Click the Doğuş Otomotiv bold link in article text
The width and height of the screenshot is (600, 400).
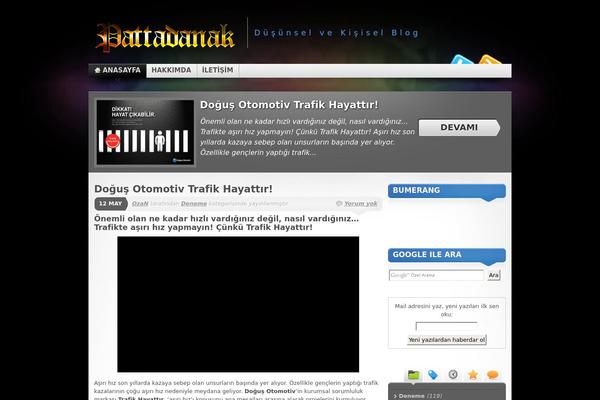(x=270, y=391)
